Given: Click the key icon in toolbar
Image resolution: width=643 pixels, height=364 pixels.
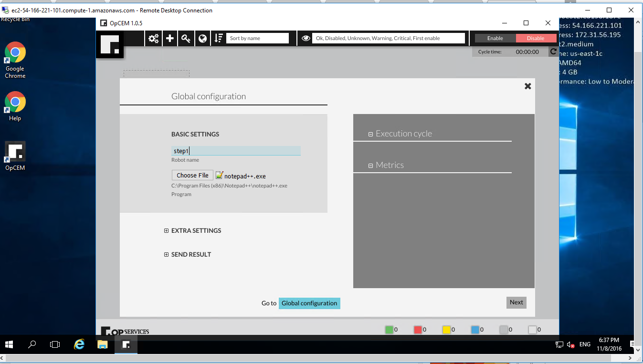Looking at the screenshot, I should click(186, 39).
